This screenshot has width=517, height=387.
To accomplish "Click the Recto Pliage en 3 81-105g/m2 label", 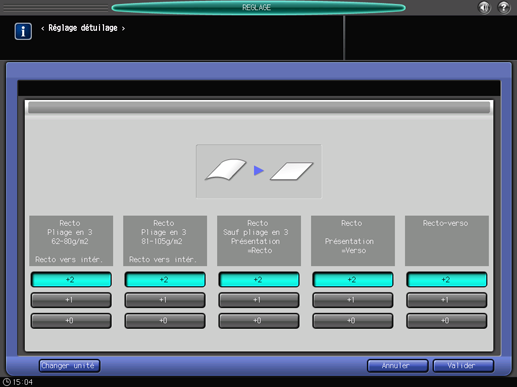I will pyautogui.click(x=165, y=241).
